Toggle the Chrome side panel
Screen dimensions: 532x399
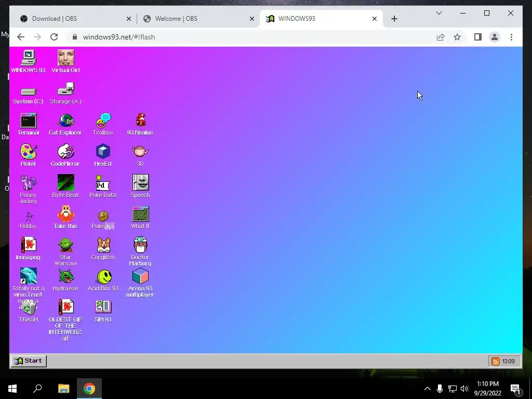(x=478, y=37)
